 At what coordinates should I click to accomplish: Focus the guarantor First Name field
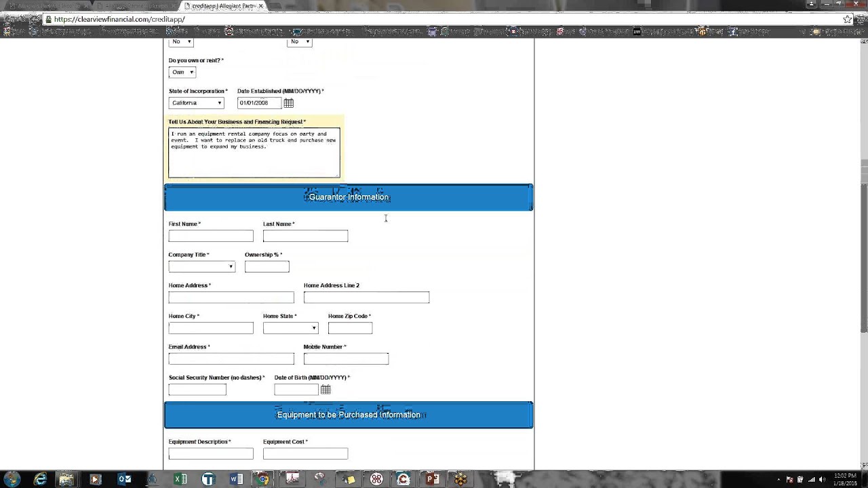click(211, 236)
